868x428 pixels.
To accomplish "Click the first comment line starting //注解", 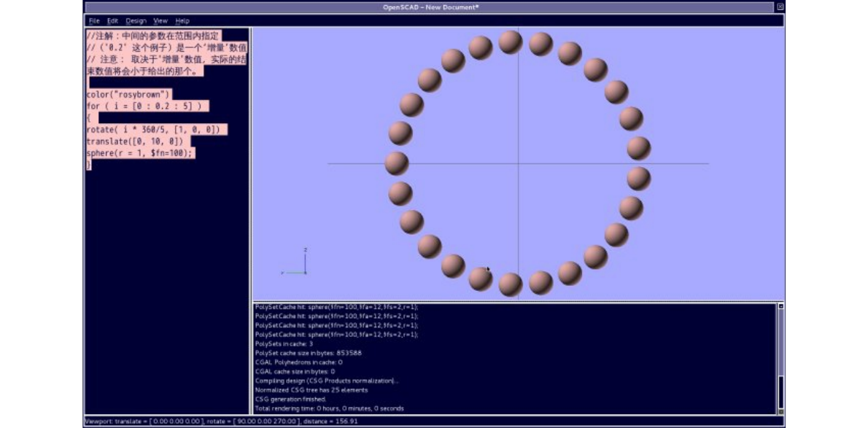I will tap(152, 36).
